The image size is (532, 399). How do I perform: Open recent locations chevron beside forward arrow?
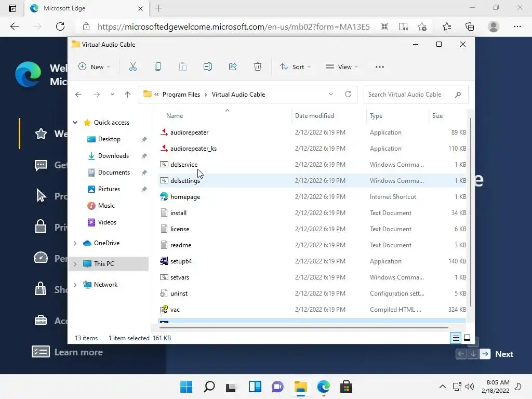(112, 95)
